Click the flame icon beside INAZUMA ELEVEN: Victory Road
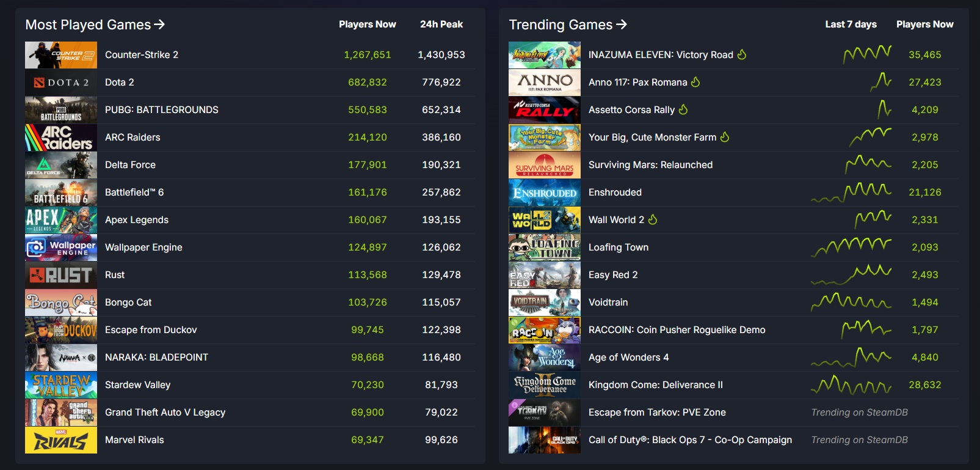Viewport: 980px width, 470px height. click(x=742, y=54)
